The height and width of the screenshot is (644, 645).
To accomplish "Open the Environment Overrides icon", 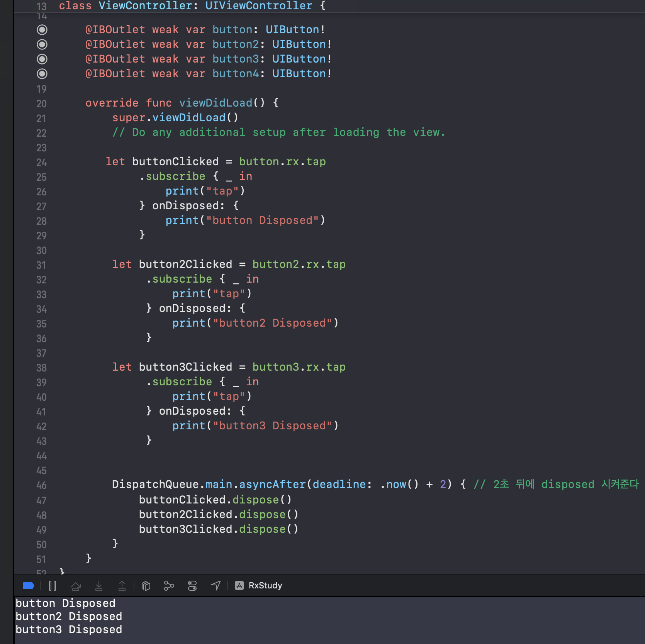I will [192, 586].
